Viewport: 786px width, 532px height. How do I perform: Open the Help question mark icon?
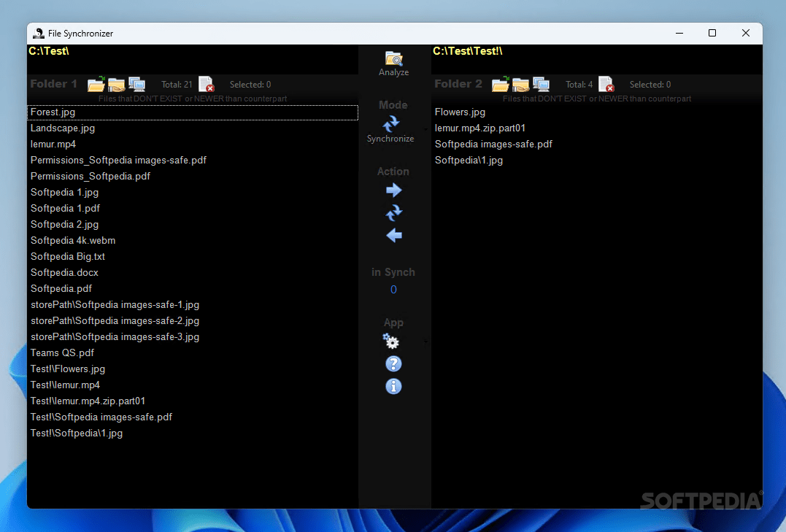pos(393,363)
